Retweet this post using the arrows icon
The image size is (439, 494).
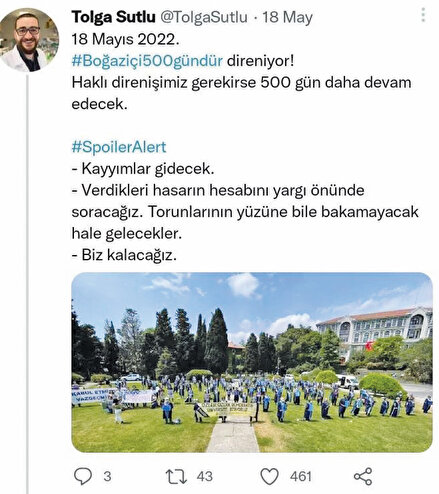tap(176, 476)
